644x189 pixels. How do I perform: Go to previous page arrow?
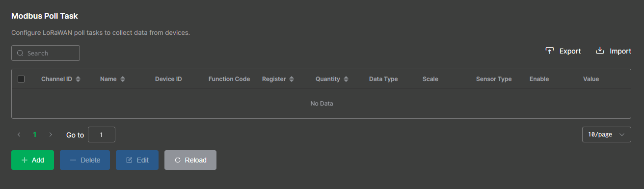(x=19, y=134)
